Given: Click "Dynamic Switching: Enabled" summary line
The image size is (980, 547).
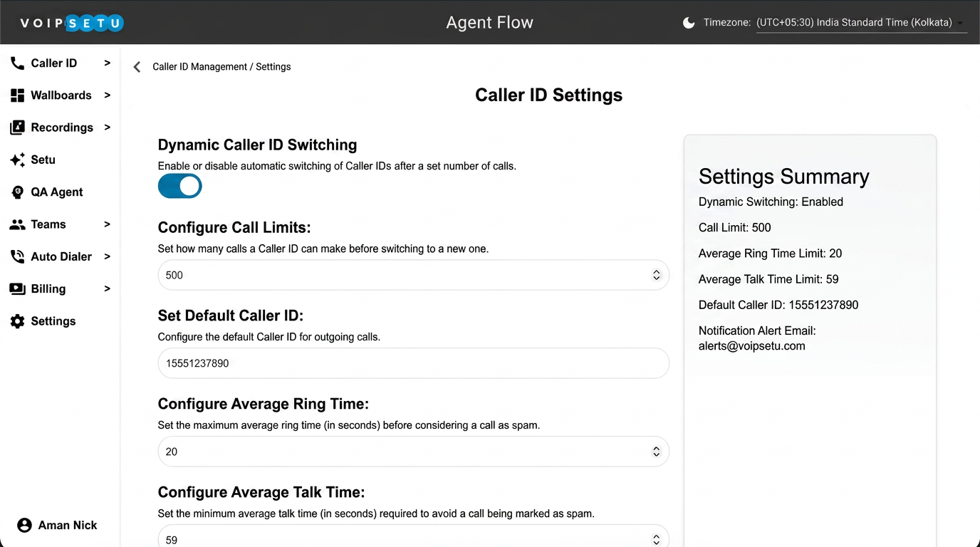Looking at the screenshot, I should pos(771,202).
